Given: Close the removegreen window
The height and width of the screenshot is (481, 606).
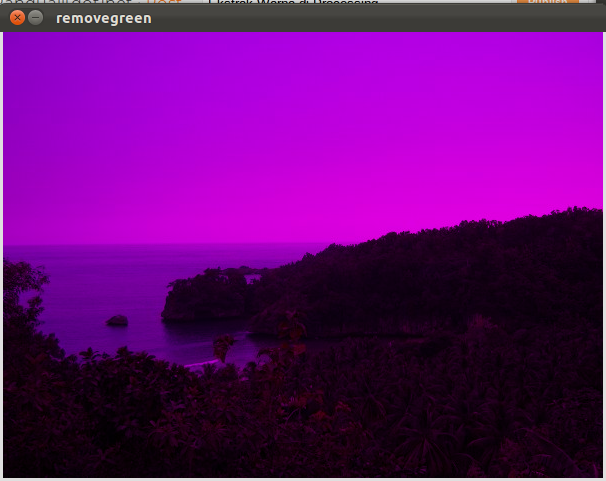Looking at the screenshot, I should point(17,18).
